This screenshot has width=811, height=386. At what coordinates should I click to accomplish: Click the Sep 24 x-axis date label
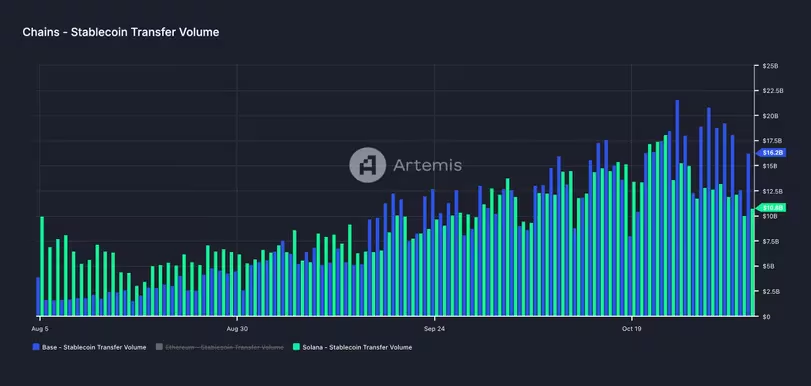point(434,329)
